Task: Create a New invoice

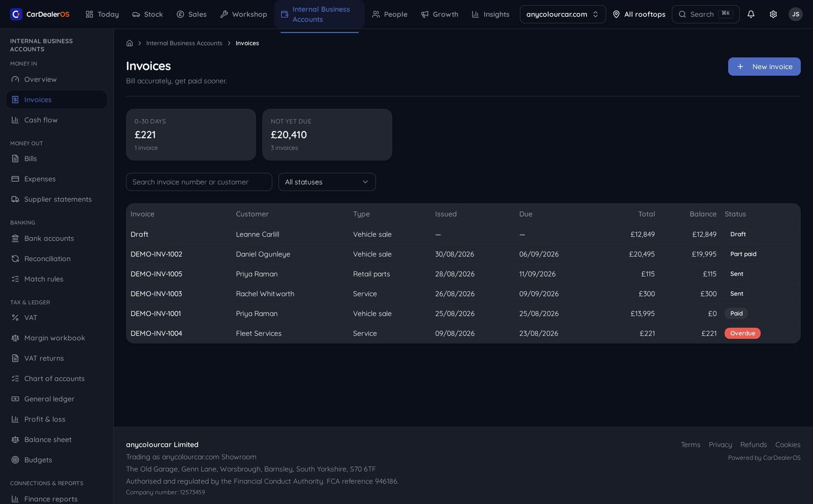Action: (764, 67)
